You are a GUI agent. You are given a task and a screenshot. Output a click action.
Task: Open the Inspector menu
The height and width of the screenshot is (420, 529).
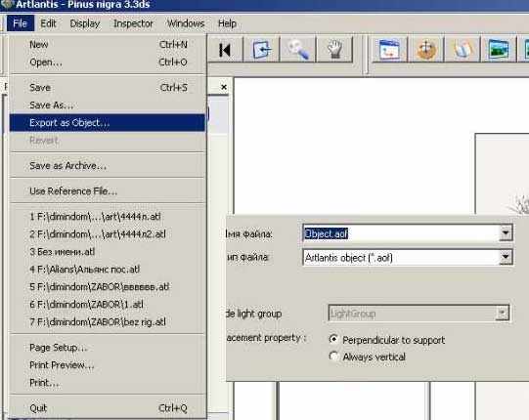coord(133,23)
